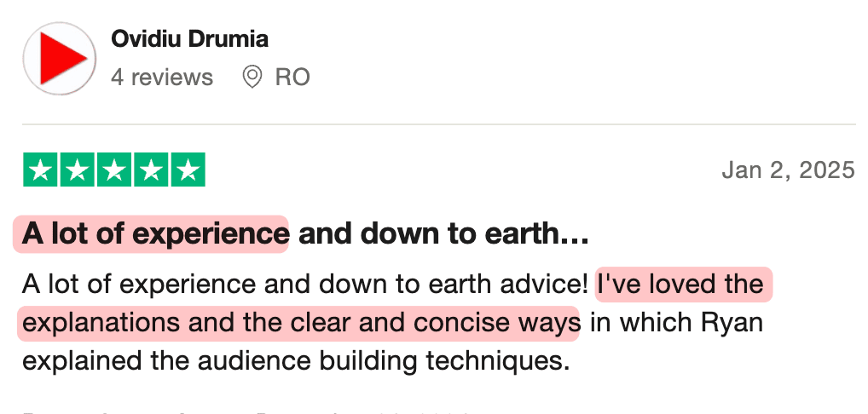Click the fifth green rating star

point(187,170)
